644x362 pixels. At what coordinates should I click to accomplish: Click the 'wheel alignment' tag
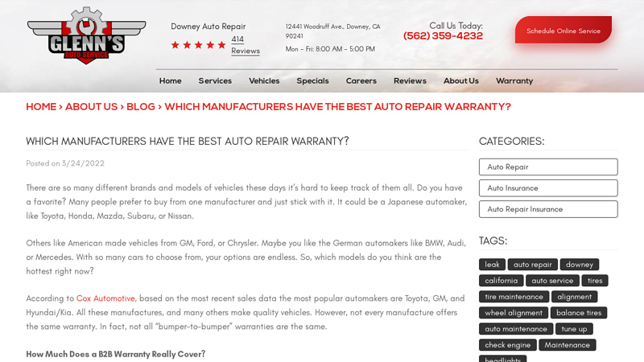click(x=514, y=313)
